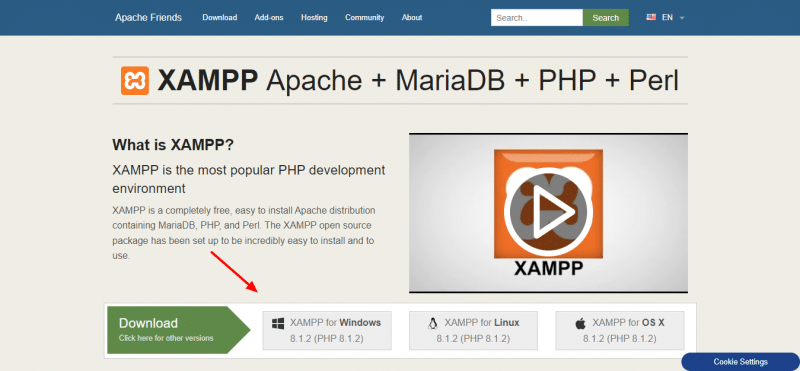The height and width of the screenshot is (371, 800).
Task: Click the Apache Friends home link
Action: [x=148, y=17]
